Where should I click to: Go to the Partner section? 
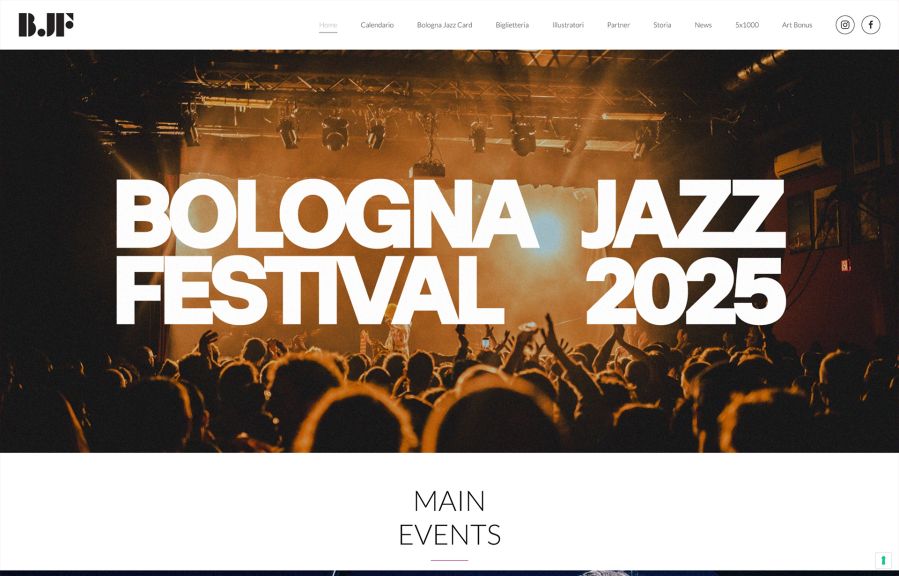click(x=618, y=25)
